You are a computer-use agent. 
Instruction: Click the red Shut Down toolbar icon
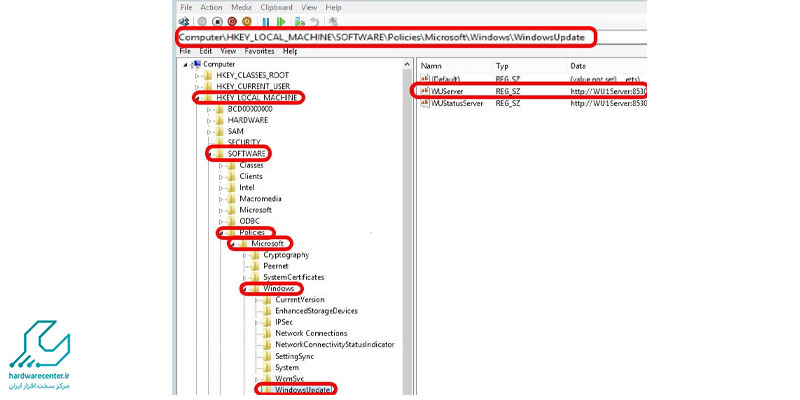coord(232,21)
